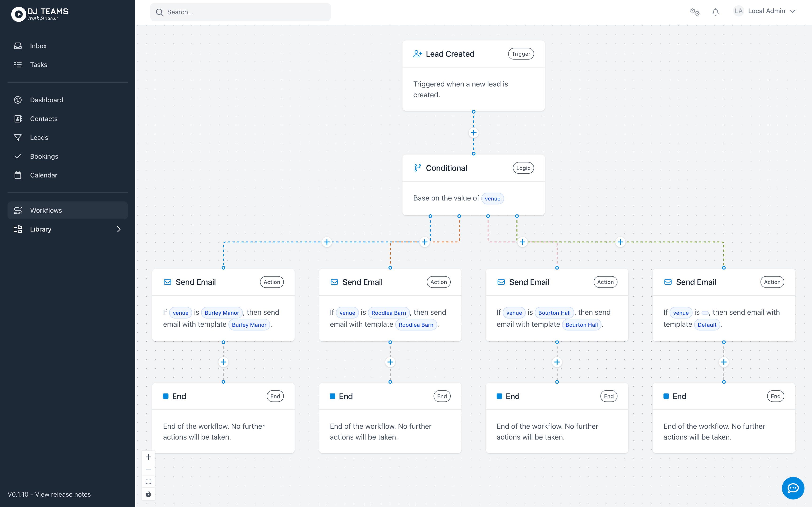Open the Calendar via its sidebar icon
This screenshot has height=507, width=812.
click(x=18, y=175)
